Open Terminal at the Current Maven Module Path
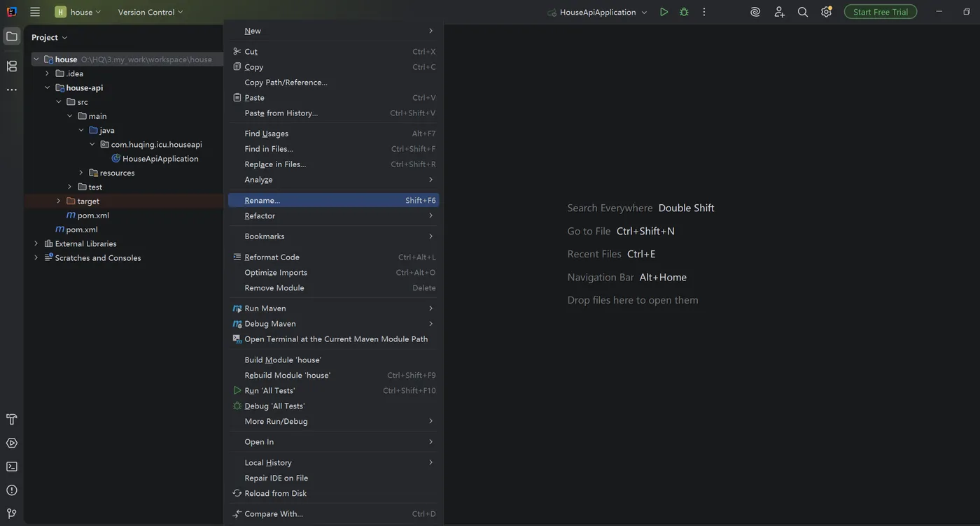The width and height of the screenshot is (980, 526). (333, 339)
